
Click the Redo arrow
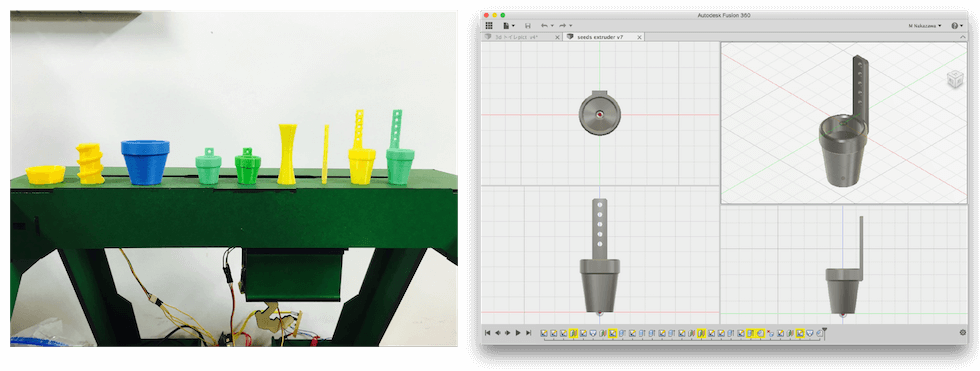(562, 26)
